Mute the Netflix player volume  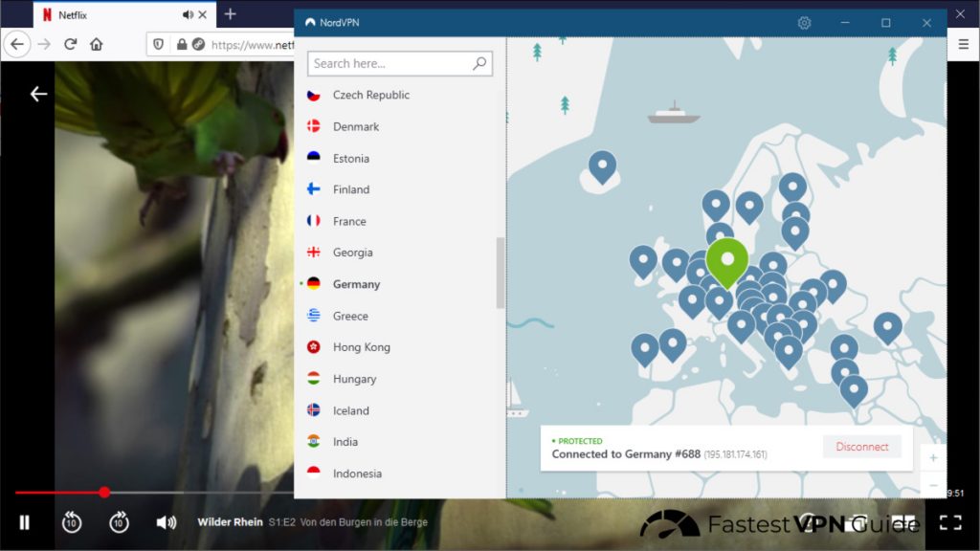pos(167,522)
